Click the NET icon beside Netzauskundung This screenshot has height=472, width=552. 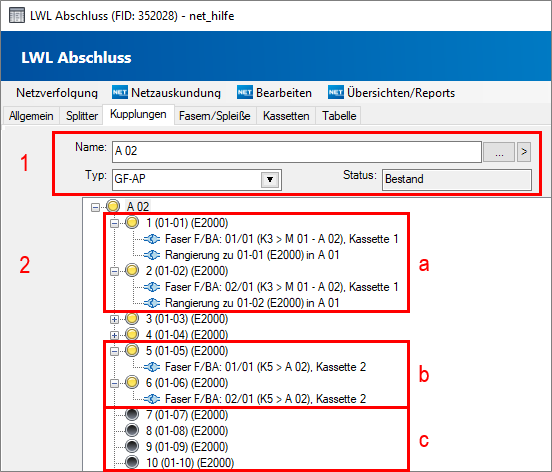pos(120,93)
